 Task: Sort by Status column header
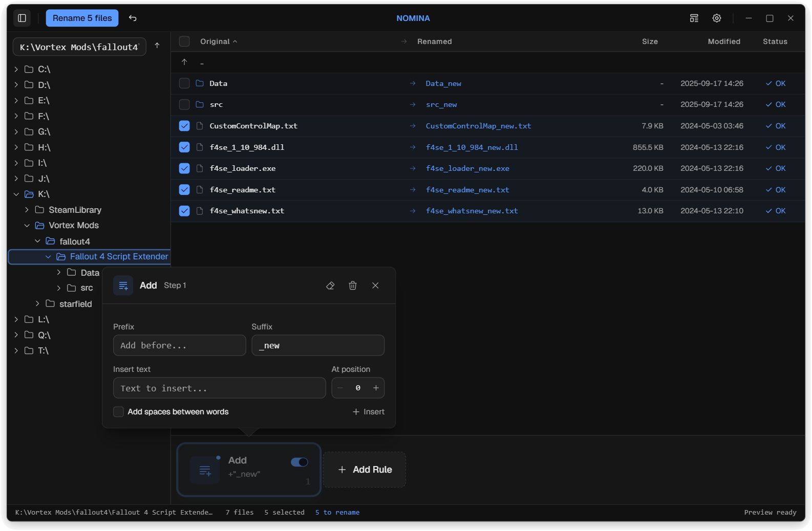pos(775,41)
